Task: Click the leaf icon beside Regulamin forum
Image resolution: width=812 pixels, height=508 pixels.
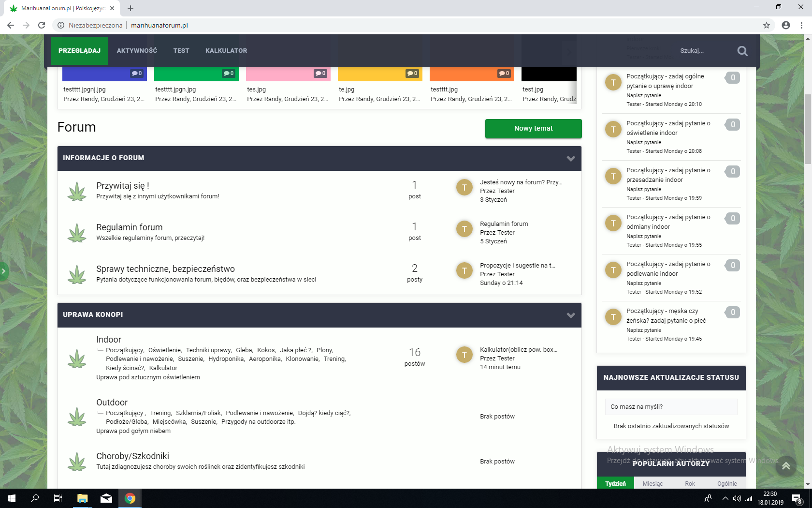Action: (77, 233)
